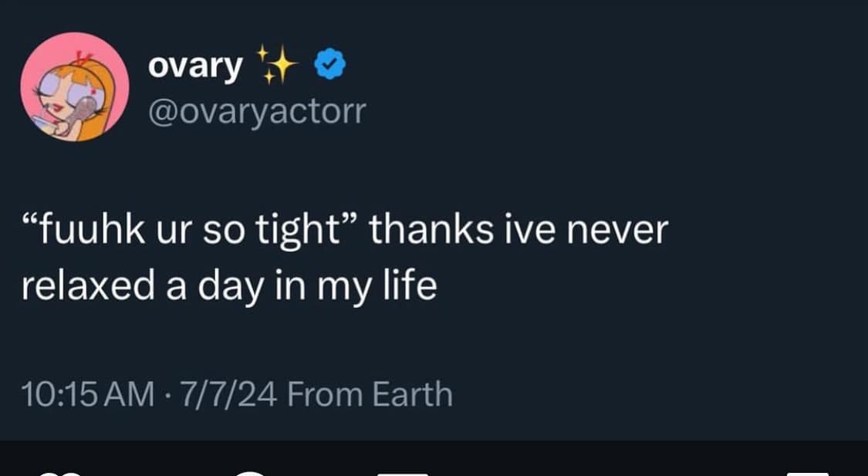This screenshot has height=476, width=868.
Task: Click the display name "ovary"
Action: pos(195,66)
